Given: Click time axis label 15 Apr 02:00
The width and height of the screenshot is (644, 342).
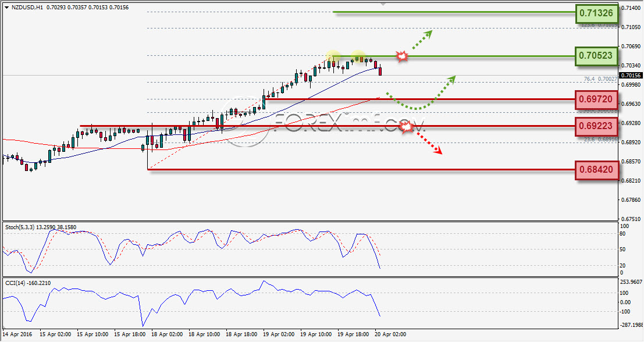Looking at the screenshot, I should click(x=55, y=334).
